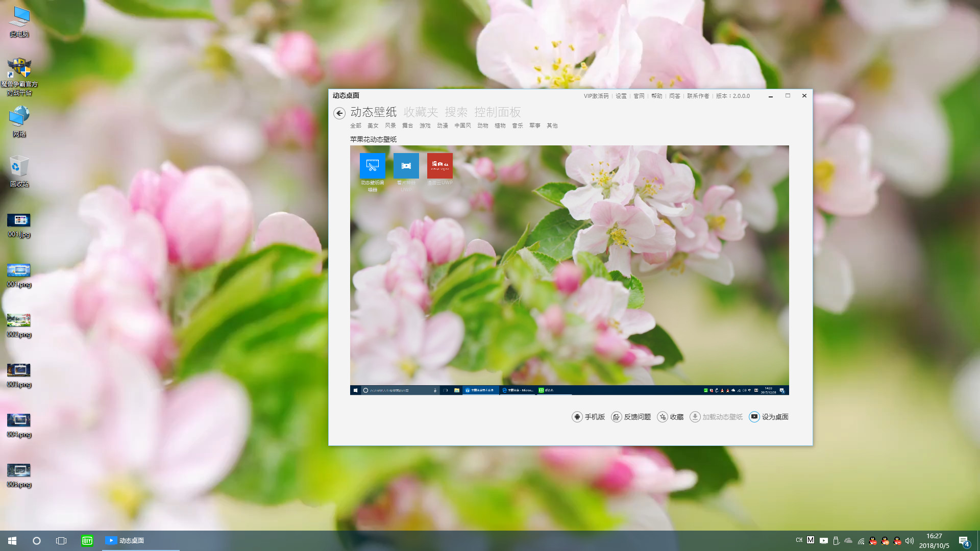Click the 加载动态壁纸 download icon
The image size is (980, 551).
click(695, 417)
